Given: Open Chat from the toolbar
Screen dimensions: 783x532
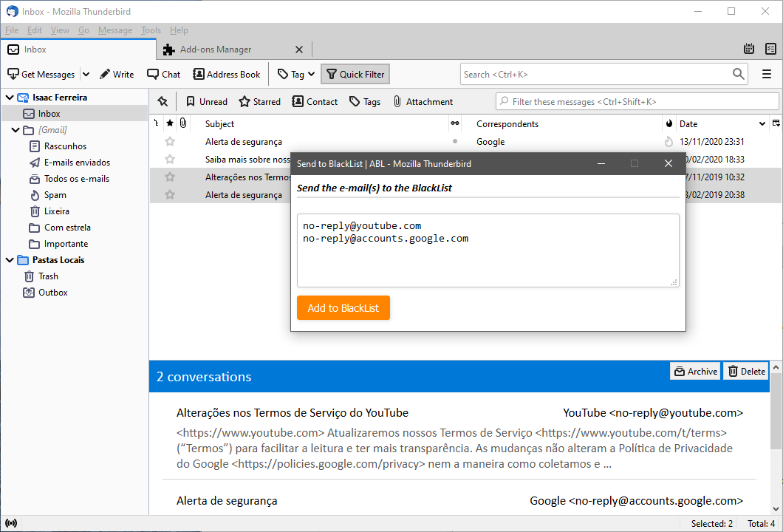Looking at the screenshot, I should (x=164, y=75).
